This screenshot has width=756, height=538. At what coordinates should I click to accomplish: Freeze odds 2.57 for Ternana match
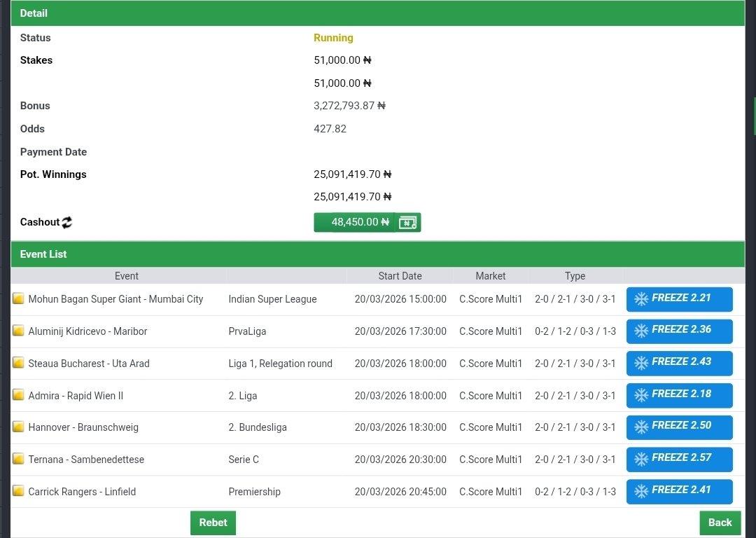point(679,460)
